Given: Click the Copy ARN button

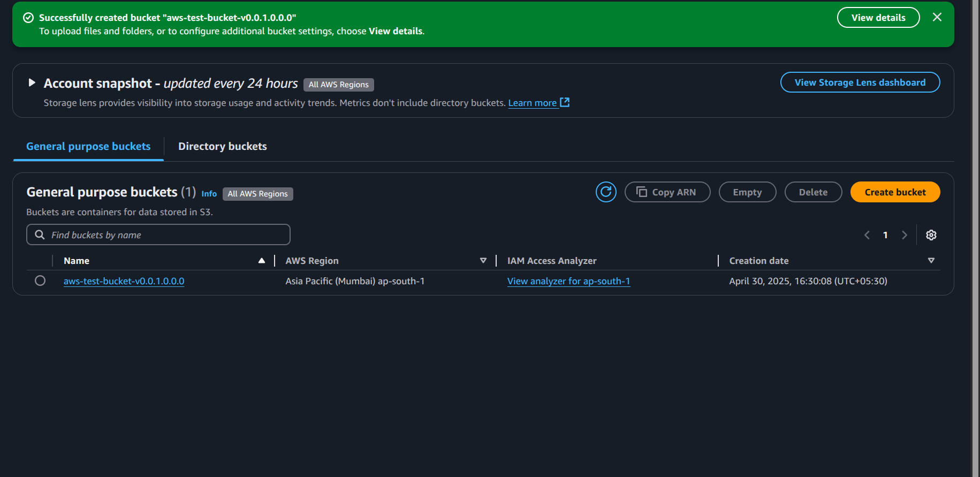Looking at the screenshot, I should coord(667,192).
